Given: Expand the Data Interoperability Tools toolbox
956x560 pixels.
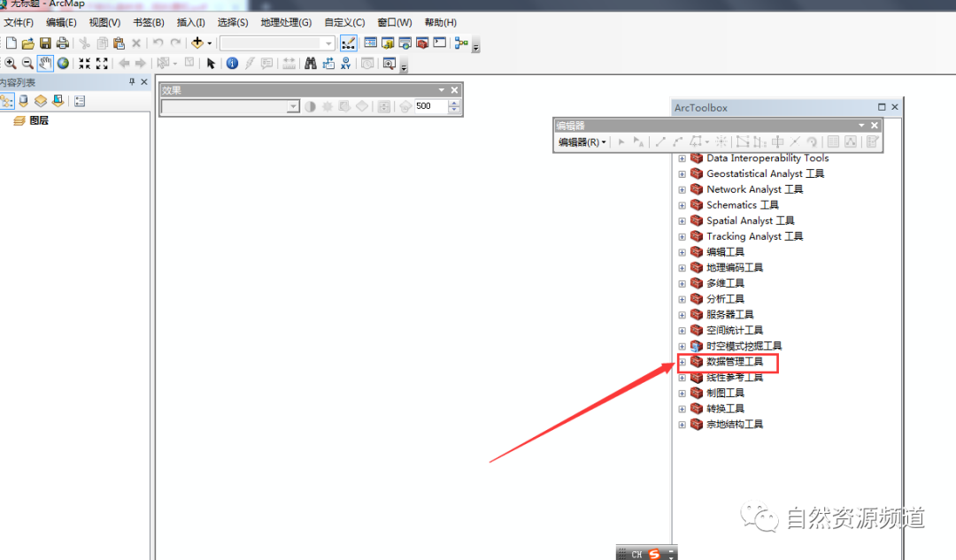Looking at the screenshot, I should pyautogui.click(x=682, y=158).
